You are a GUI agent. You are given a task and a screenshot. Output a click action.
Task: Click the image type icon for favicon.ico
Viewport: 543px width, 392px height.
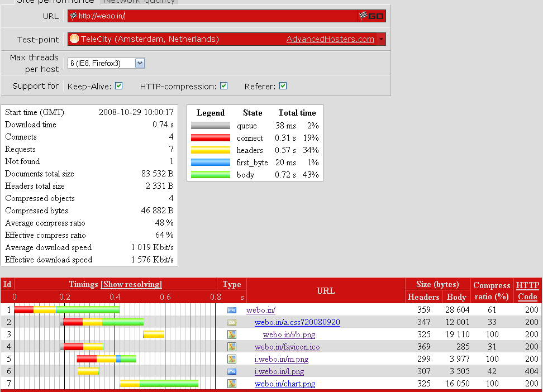coord(231,347)
